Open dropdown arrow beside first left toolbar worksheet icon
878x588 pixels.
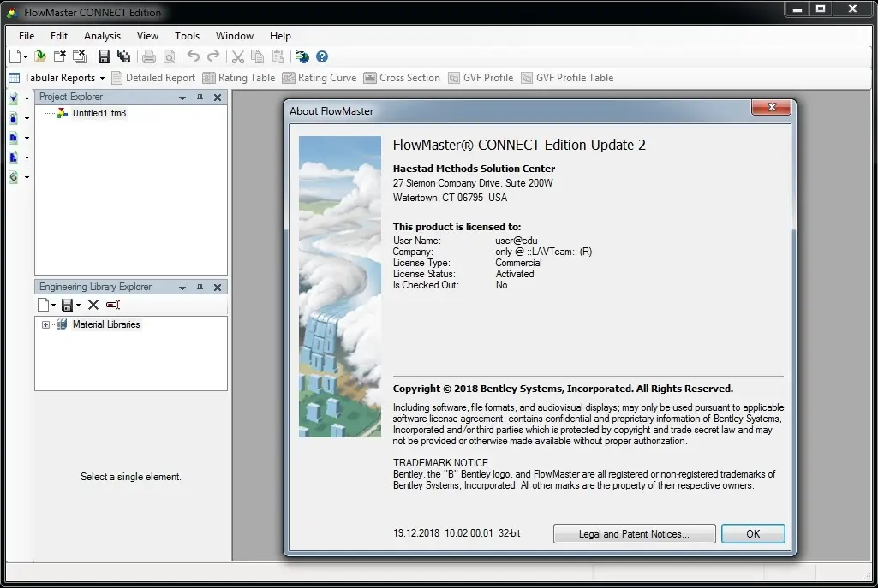point(27,99)
